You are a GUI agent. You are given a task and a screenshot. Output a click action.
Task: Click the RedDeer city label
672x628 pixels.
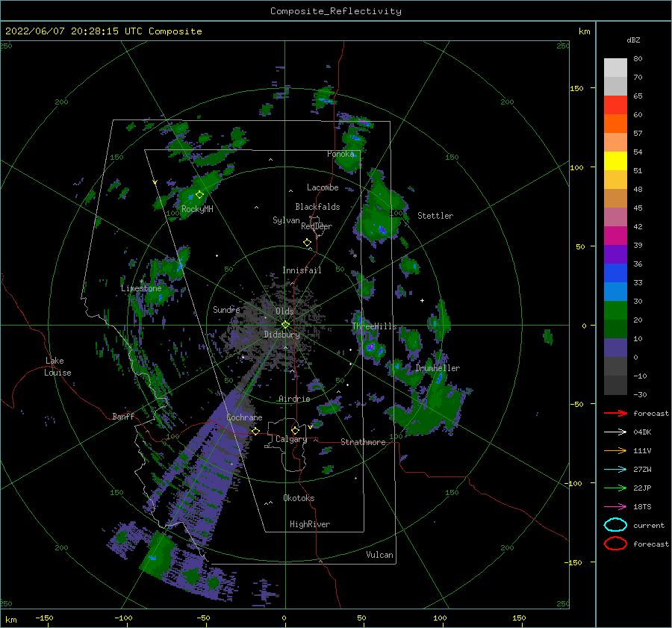point(317,226)
